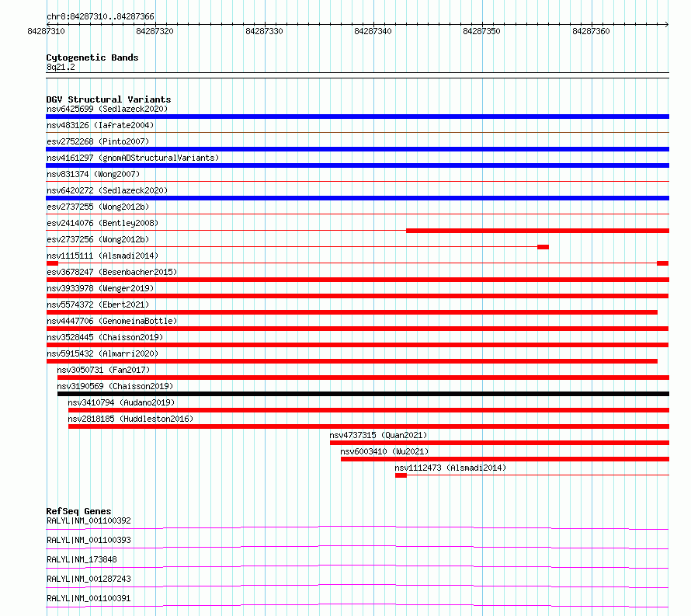Click RALYL|NM_173848 transcript label
This screenshot has height=616, width=691.
82,559
